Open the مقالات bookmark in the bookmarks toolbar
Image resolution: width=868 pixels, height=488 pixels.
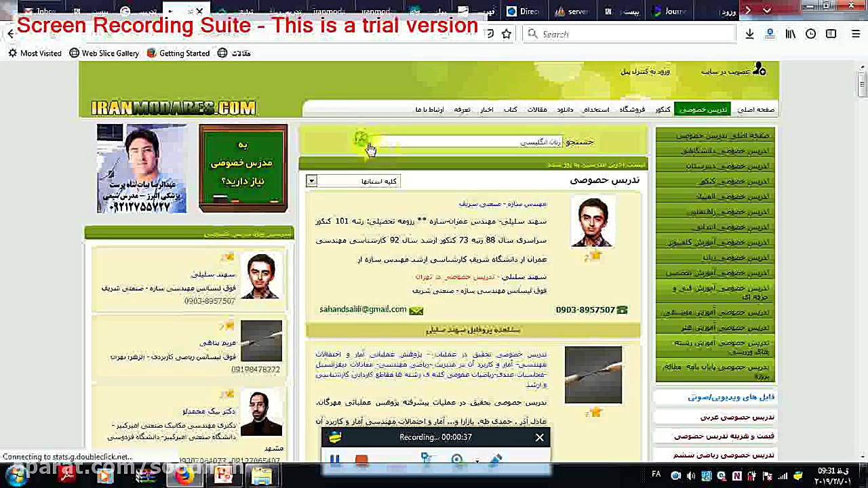234,53
